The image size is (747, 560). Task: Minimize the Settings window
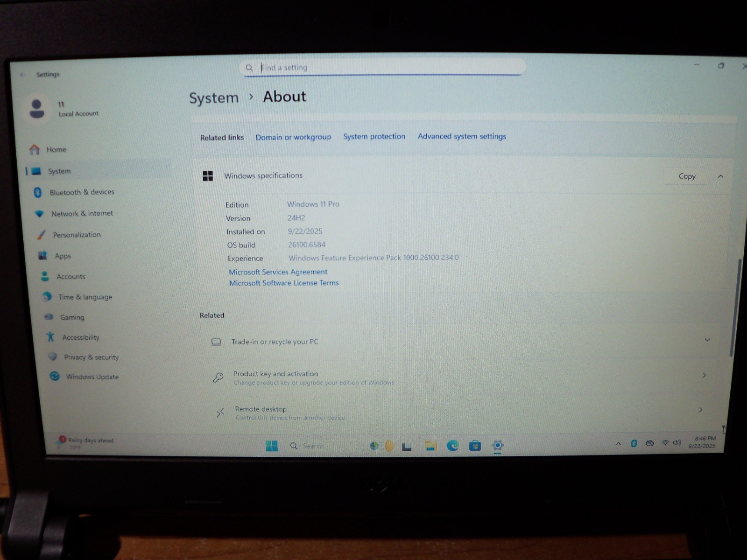pos(697,65)
